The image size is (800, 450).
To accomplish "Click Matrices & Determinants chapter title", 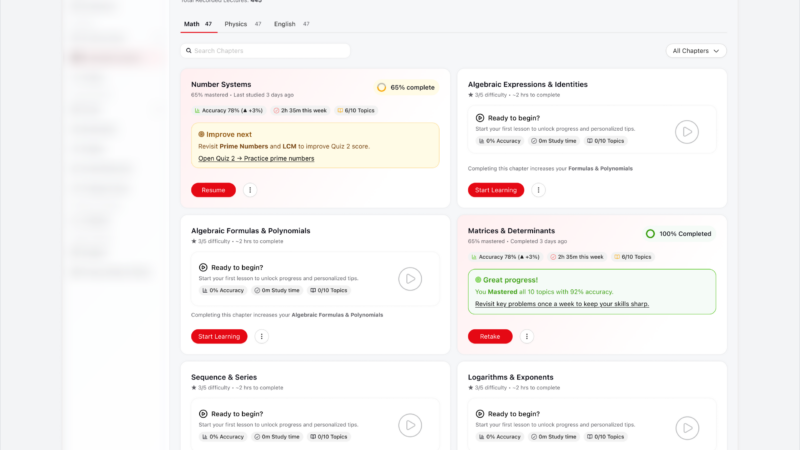I will [511, 231].
